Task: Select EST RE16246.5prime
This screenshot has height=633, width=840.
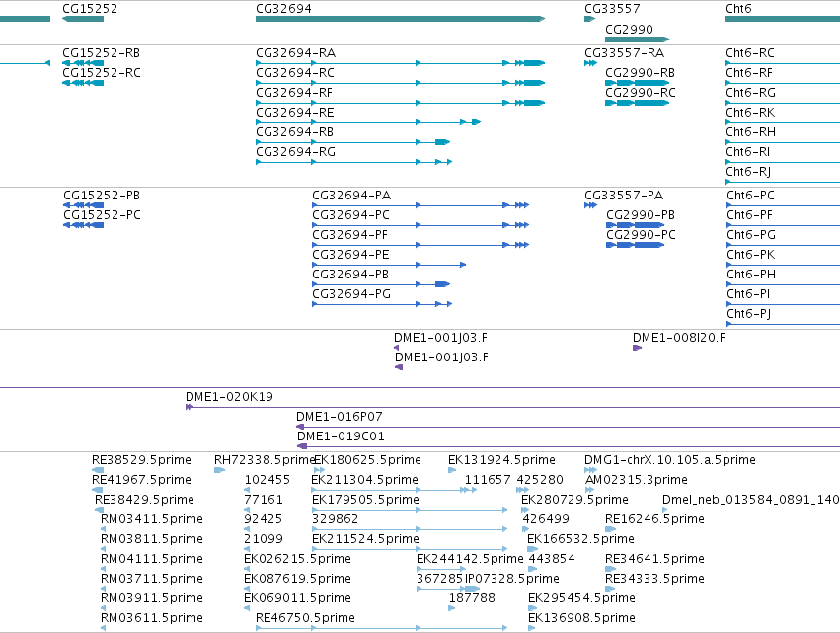Action: click(x=654, y=519)
